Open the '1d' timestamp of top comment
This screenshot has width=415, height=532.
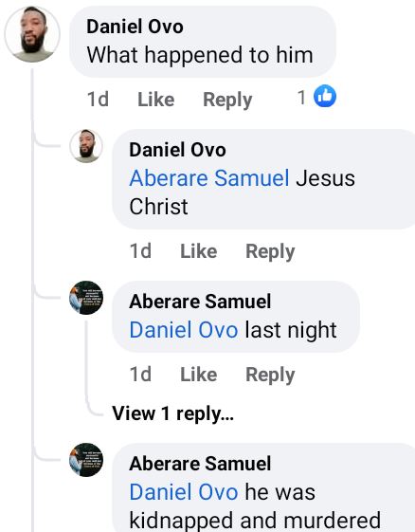click(x=98, y=100)
